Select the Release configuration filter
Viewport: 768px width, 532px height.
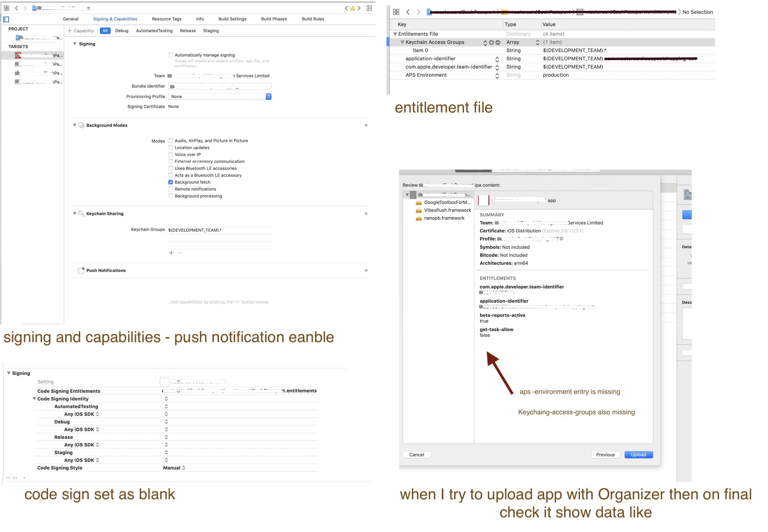pyautogui.click(x=188, y=31)
